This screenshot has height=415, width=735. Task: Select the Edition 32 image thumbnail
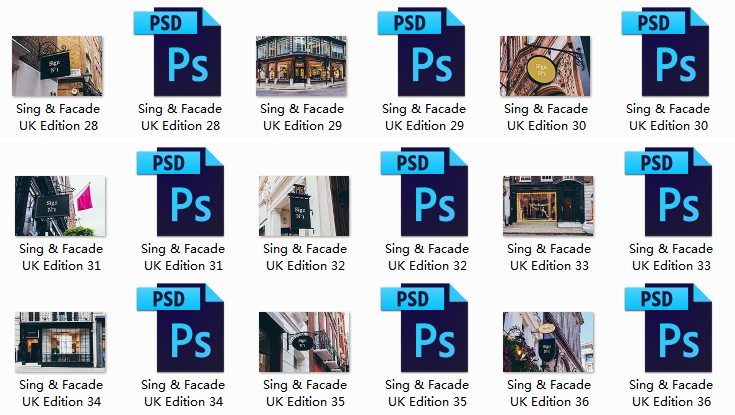[x=304, y=206]
